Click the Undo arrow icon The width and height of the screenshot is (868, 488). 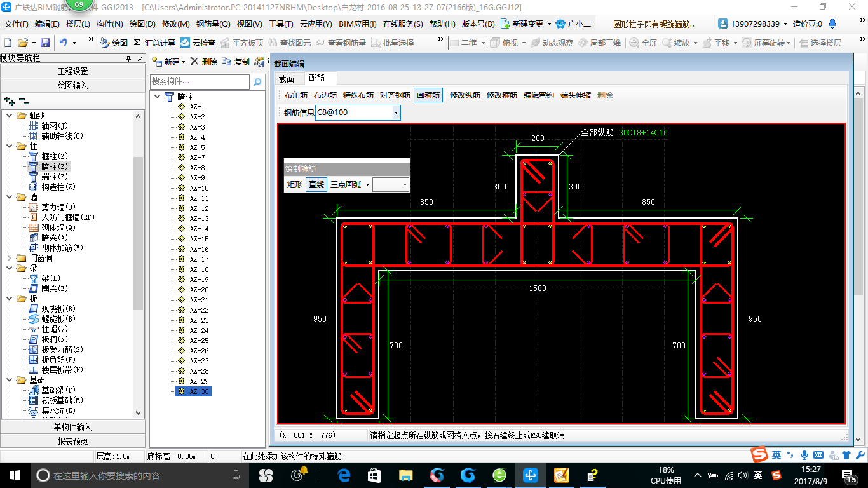pos(64,43)
